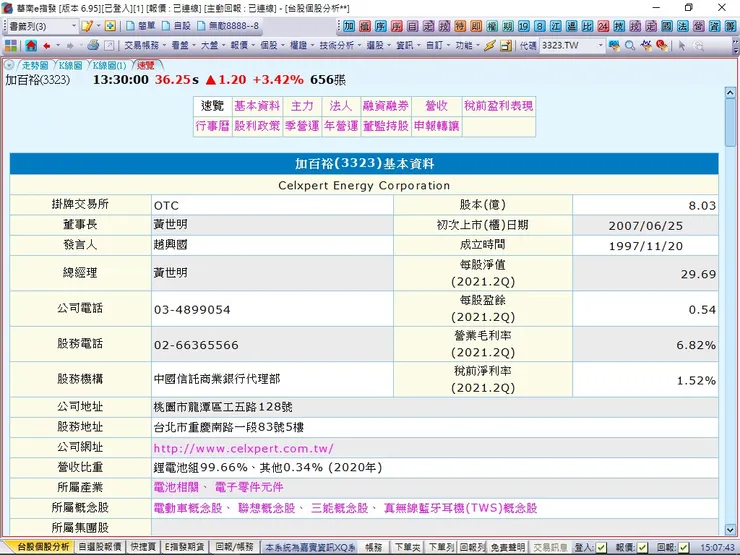
Task: Open the company website celxpert.com.tw link
Action: pos(244,448)
